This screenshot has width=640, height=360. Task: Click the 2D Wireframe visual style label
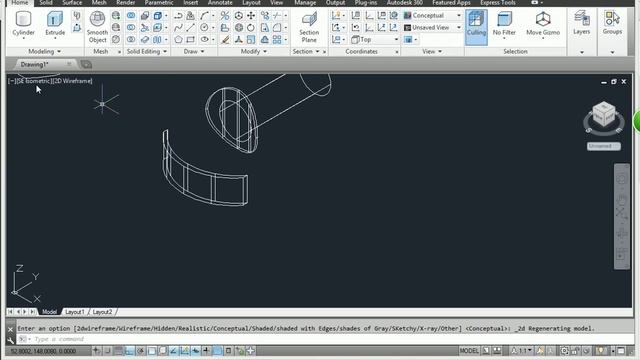[x=72, y=81]
